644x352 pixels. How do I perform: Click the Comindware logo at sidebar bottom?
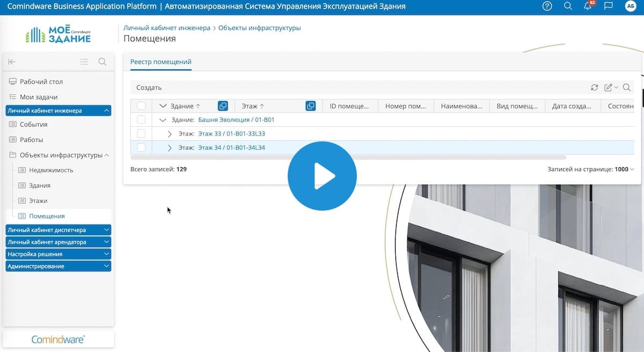[x=58, y=340]
